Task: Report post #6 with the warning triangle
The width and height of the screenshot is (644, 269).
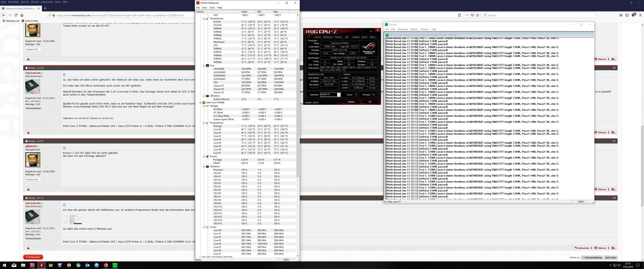Action: [28, 132]
